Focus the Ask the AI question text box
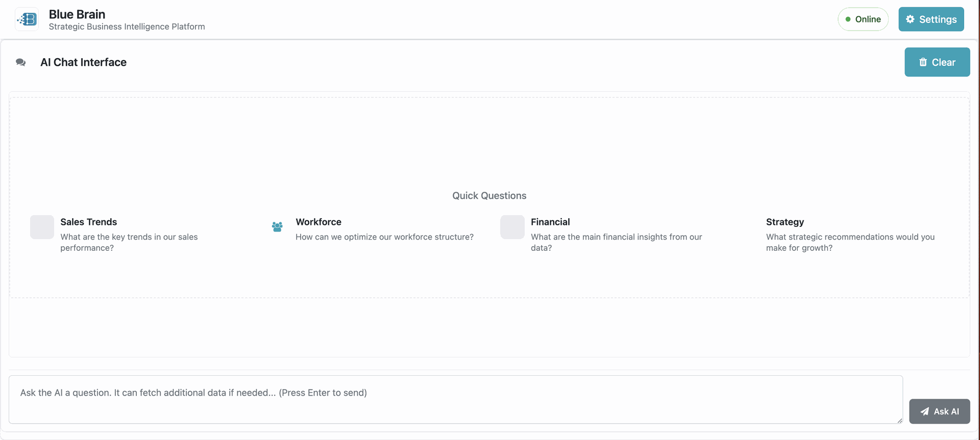This screenshot has height=440, width=980. coord(456,400)
